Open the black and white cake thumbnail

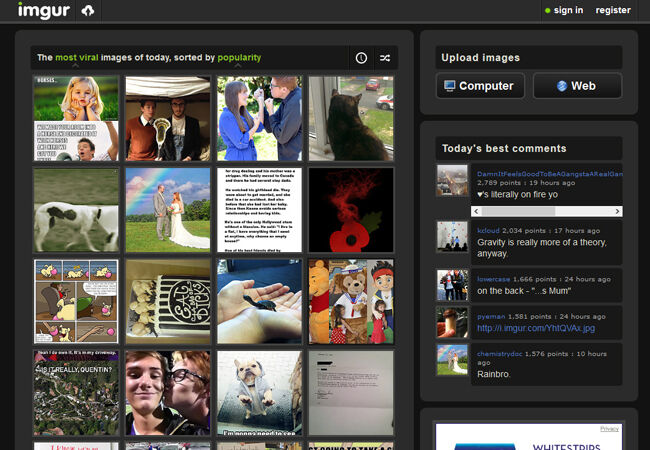pyautogui.click(x=168, y=301)
